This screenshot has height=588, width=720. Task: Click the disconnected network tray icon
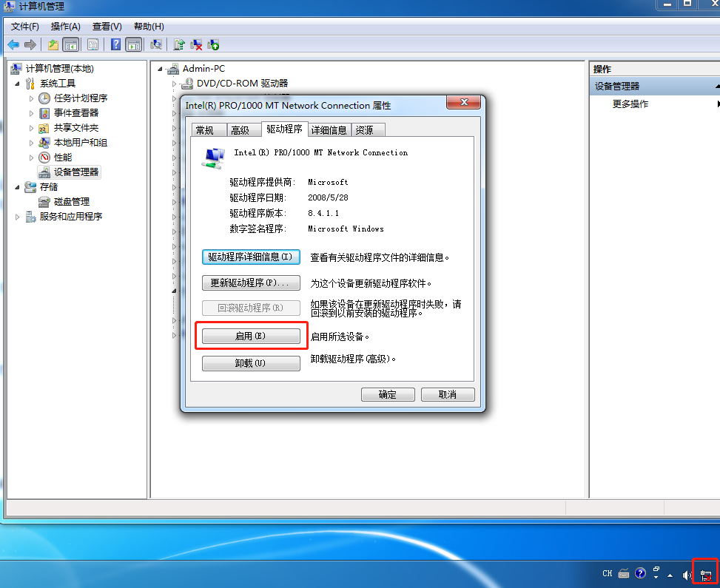[x=705, y=574]
